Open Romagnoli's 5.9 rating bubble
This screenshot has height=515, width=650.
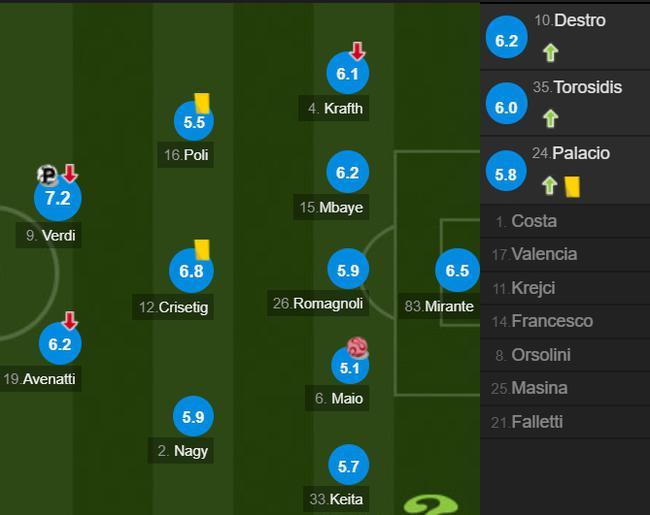coord(348,270)
